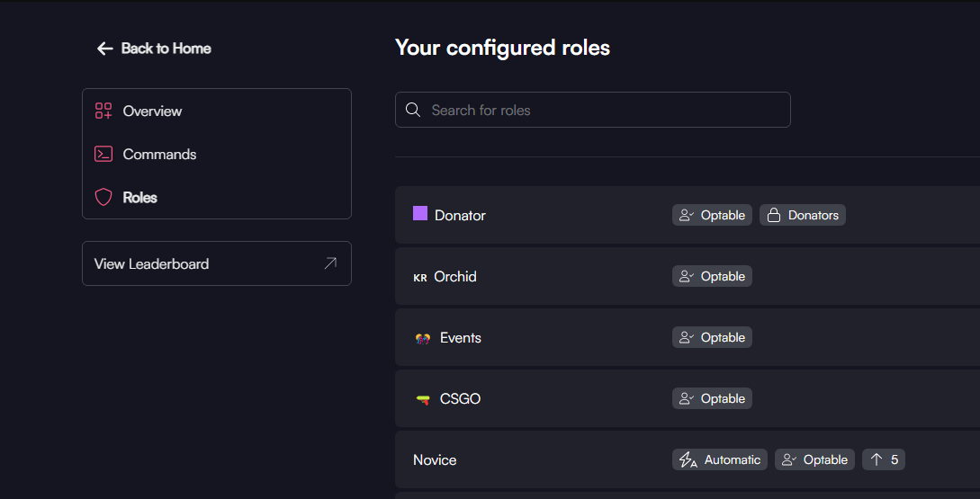Click the Optable badge on Orchid row
980x499 pixels.
click(x=712, y=277)
